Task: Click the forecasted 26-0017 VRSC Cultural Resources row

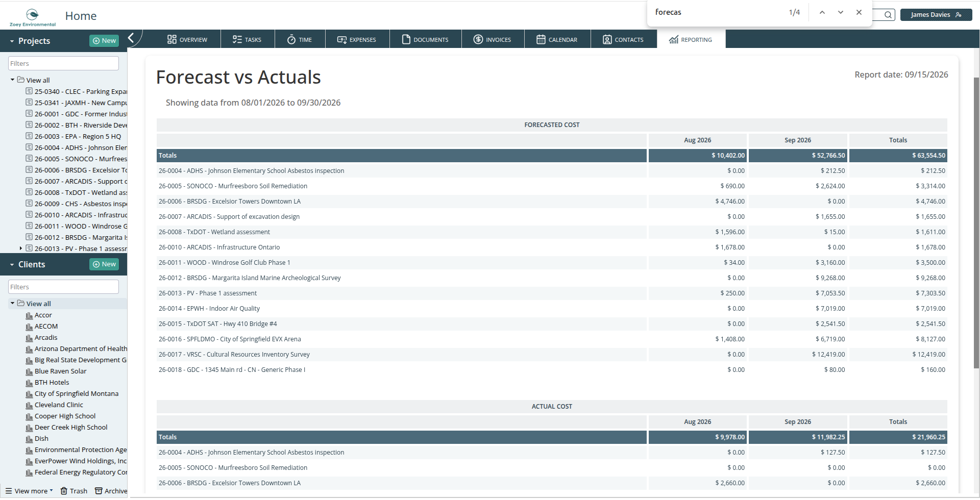Action: [x=552, y=354]
